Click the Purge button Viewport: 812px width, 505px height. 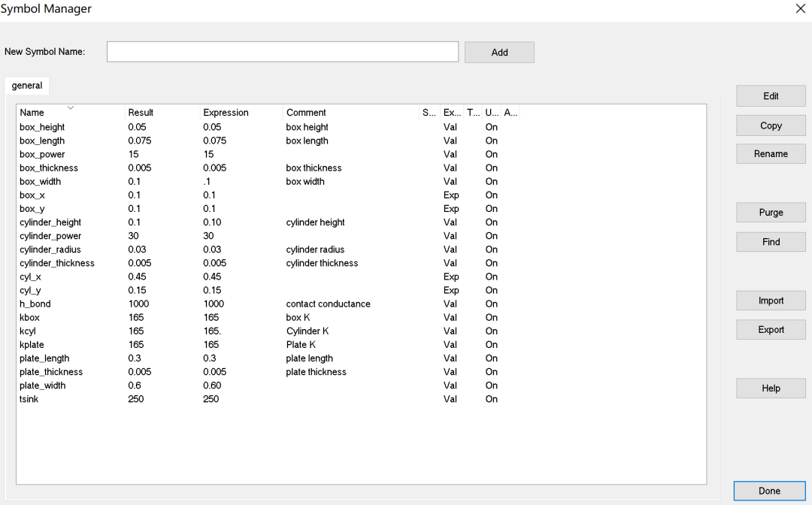pyautogui.click(x=771, y=212)
